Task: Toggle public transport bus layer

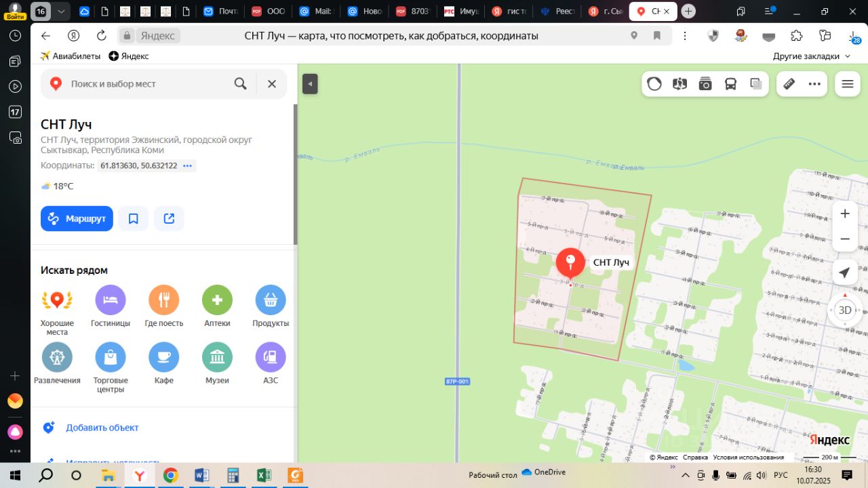Action: click(x=730, y=84)
